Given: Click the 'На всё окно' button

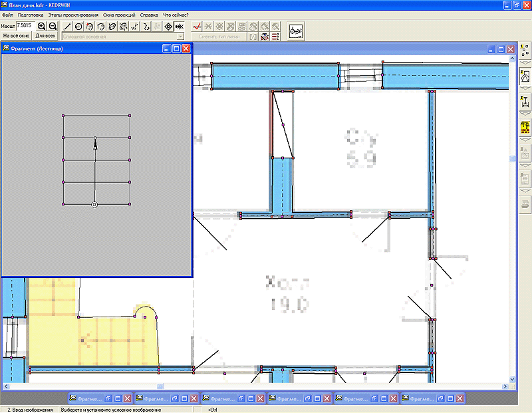Looking at the screenshot, I should click(16, 36).
